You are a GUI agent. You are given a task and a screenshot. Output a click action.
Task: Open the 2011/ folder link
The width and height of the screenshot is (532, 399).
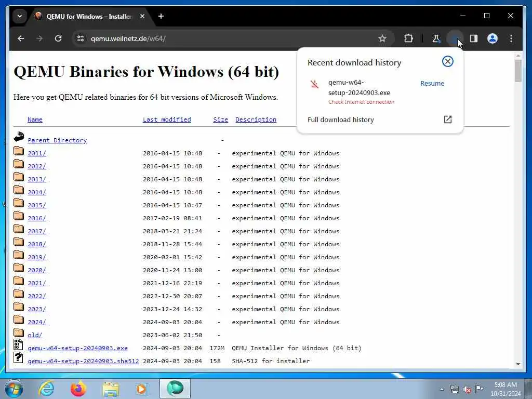click(37, 153)
